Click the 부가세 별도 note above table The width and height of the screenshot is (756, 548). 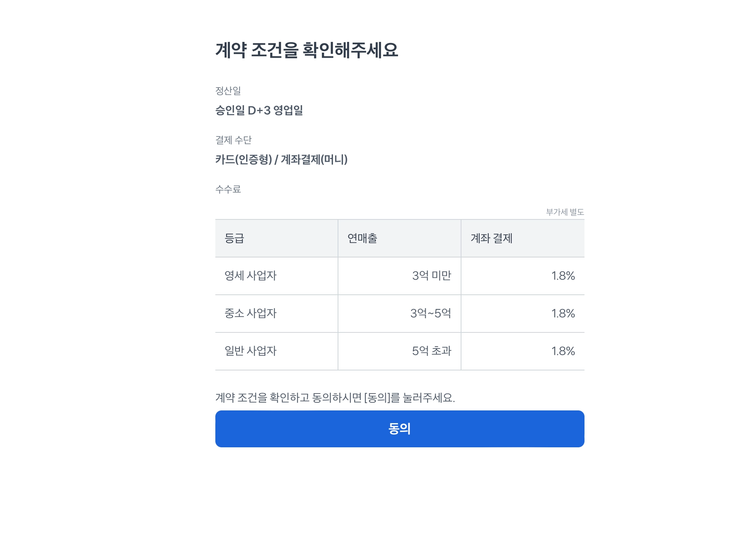(x=565, y=212)
